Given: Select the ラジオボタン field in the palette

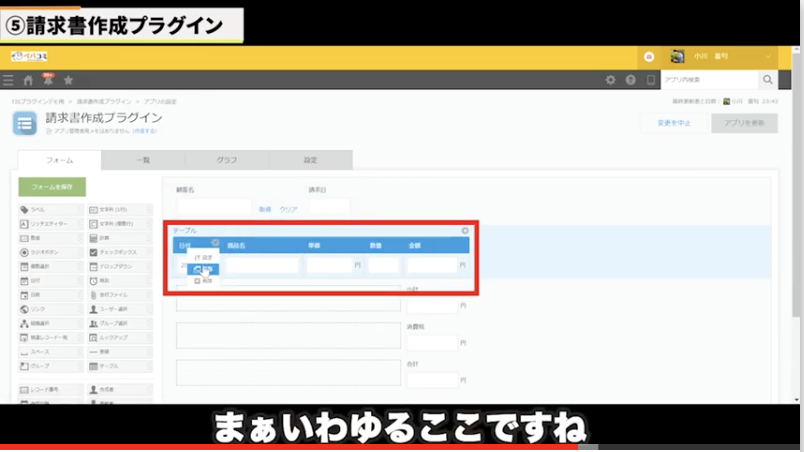Looking at the screenshot, I should coord(50,252).
